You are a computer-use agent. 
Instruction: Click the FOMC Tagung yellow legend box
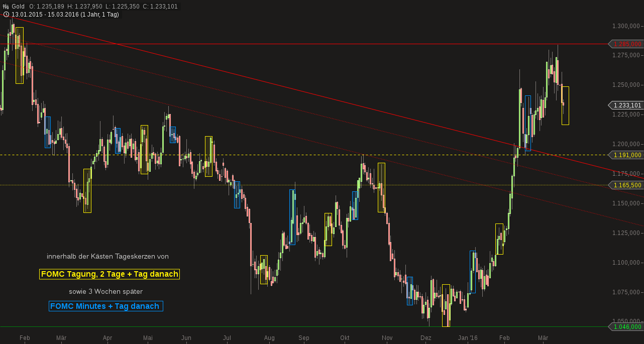click(x=109, y=274)
